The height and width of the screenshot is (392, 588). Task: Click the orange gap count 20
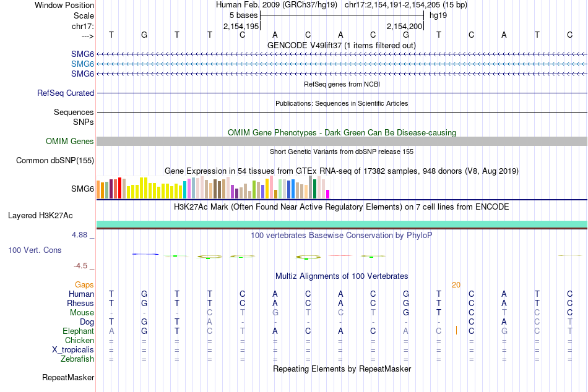pyautogui.click(x=456, y=285)
